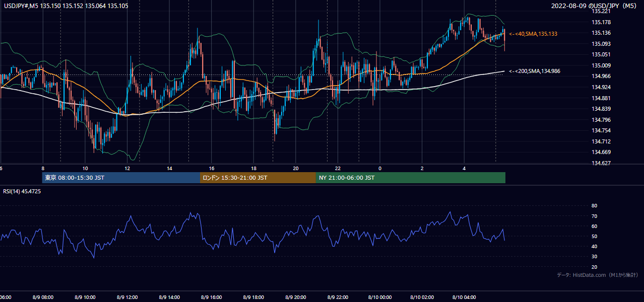Click the RSI(14) 45.4725 indicator label
Screen dimensions: 644x302
[22, 191]
